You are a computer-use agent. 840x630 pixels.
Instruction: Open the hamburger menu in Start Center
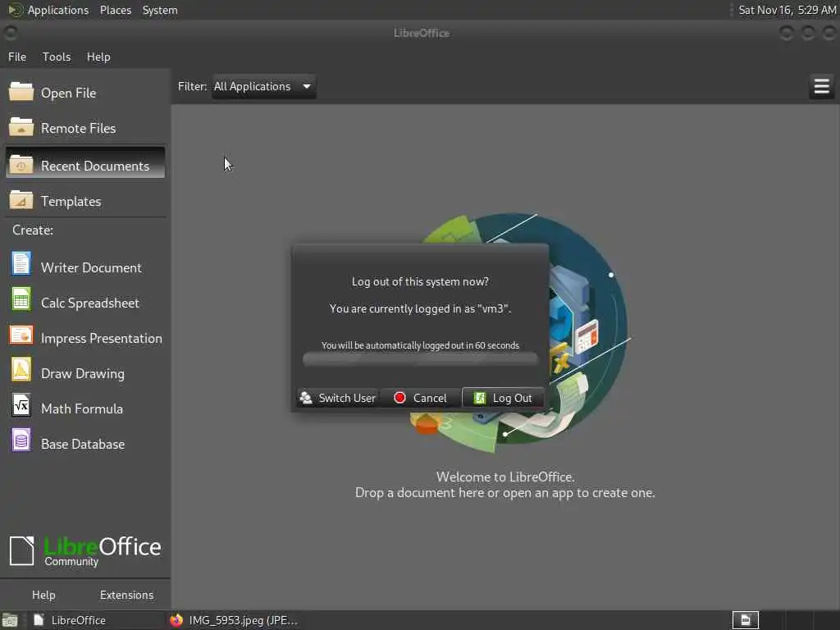coord(821,86)
